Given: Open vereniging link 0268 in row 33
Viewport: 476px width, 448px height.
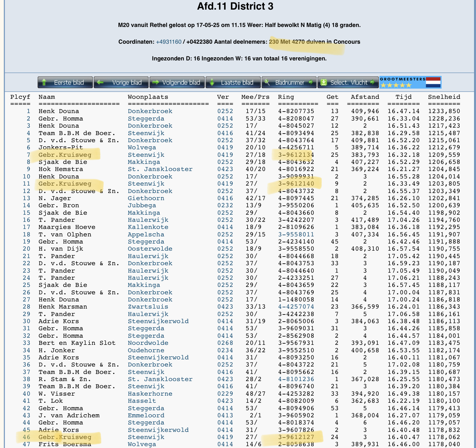Looking at the screenshot, I should (x=225, y=343).
